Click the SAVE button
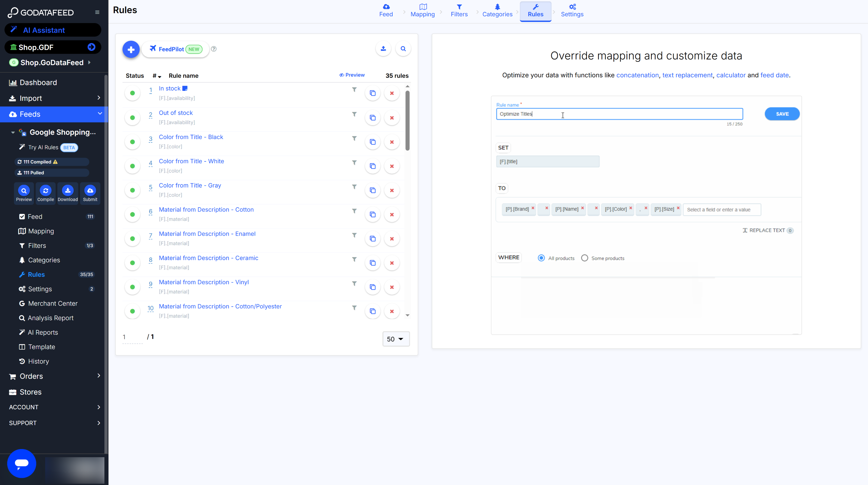This screenshot has width=868, height=485. pyautogui.click(x=782, y=114)
